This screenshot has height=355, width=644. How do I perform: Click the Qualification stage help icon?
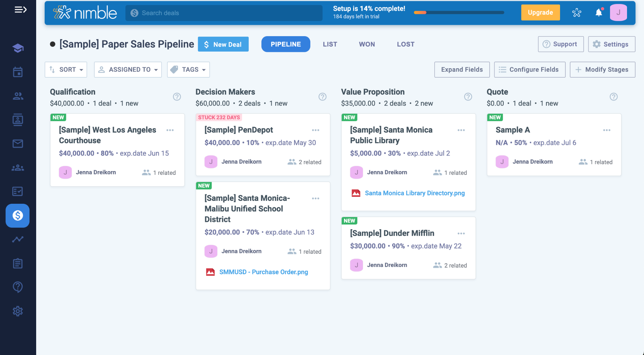point(177,97)
